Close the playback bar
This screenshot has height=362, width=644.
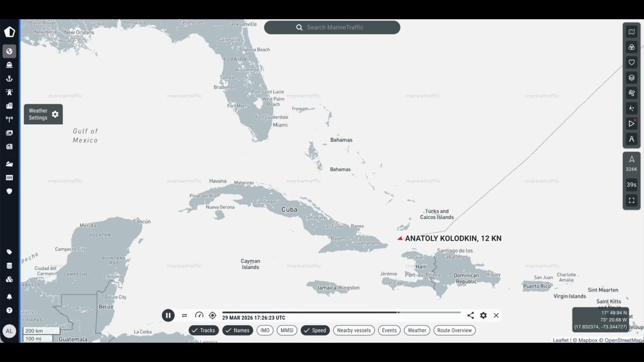496,315
